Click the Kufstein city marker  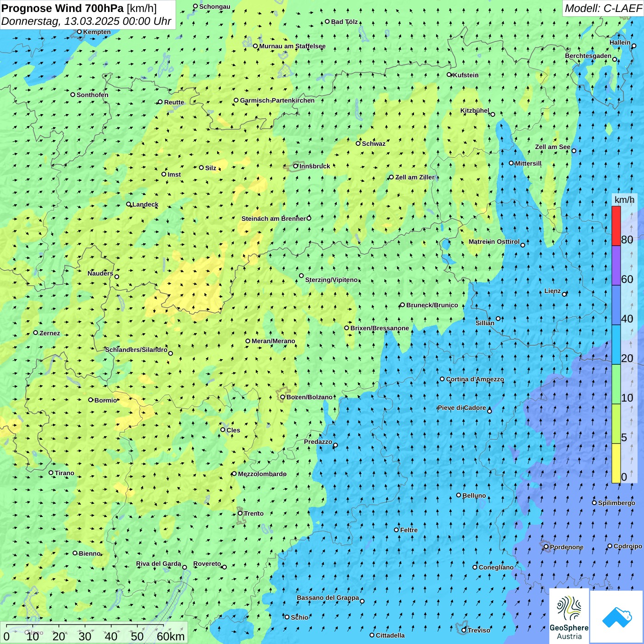(x=449, y=75)
